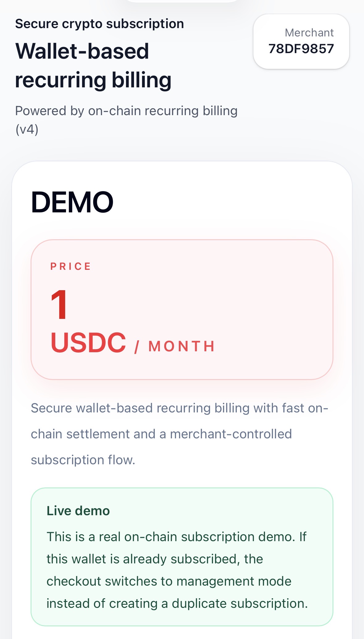
Task: Tap the "Secure crypto subscription" tagline
Action: [x=99, y=24]
